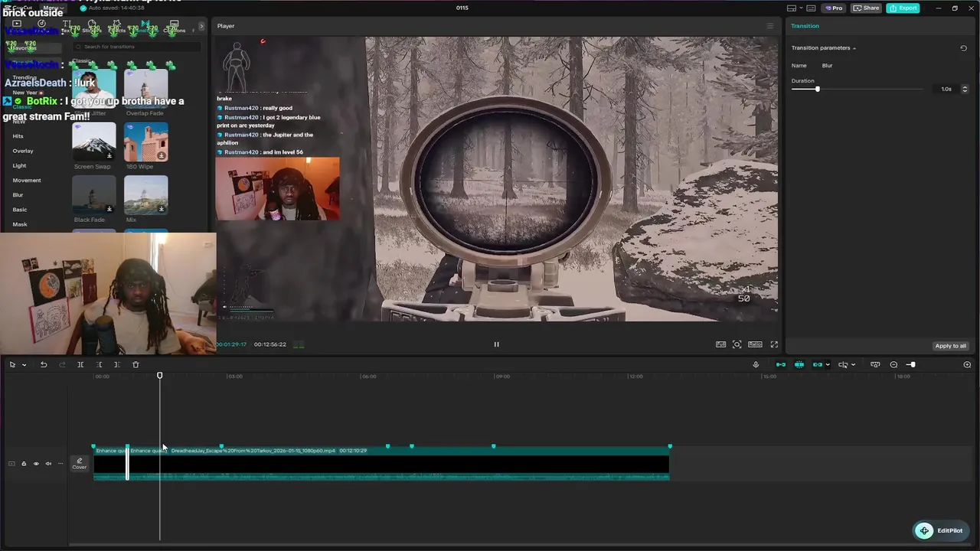Delete left of playhead trim icon
The height and width of the screenshot is (551, 980).
[x=99, y=365]
